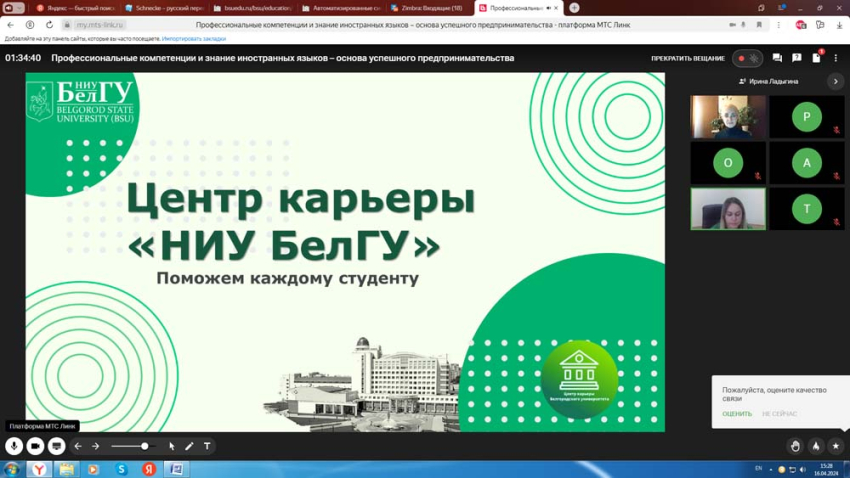This screenshot has width=850, height=478.
Task: Expand participants panel with chevron arrow
Action: click(x=835, y=81)
